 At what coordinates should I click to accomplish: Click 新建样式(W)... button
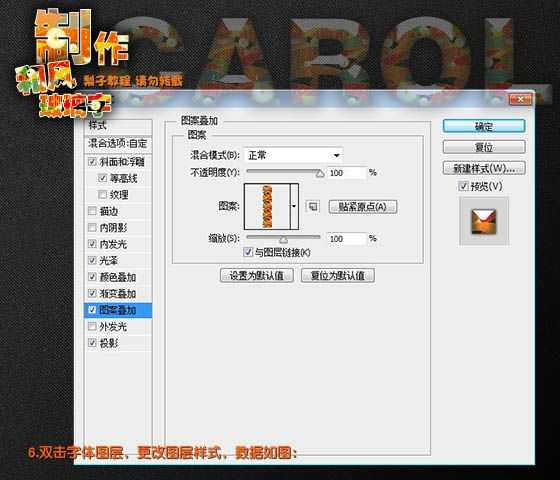484,168
